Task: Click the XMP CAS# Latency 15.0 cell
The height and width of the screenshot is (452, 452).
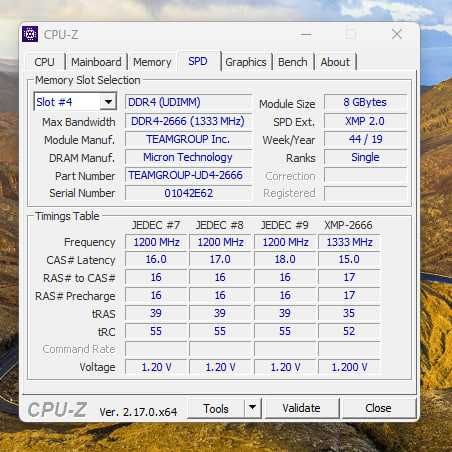Action: click(349, 259)
